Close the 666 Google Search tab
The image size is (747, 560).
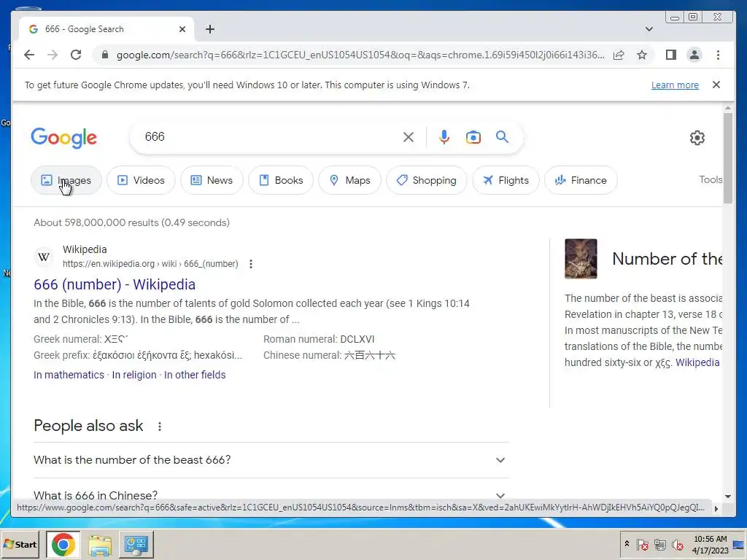click(182, 29)
